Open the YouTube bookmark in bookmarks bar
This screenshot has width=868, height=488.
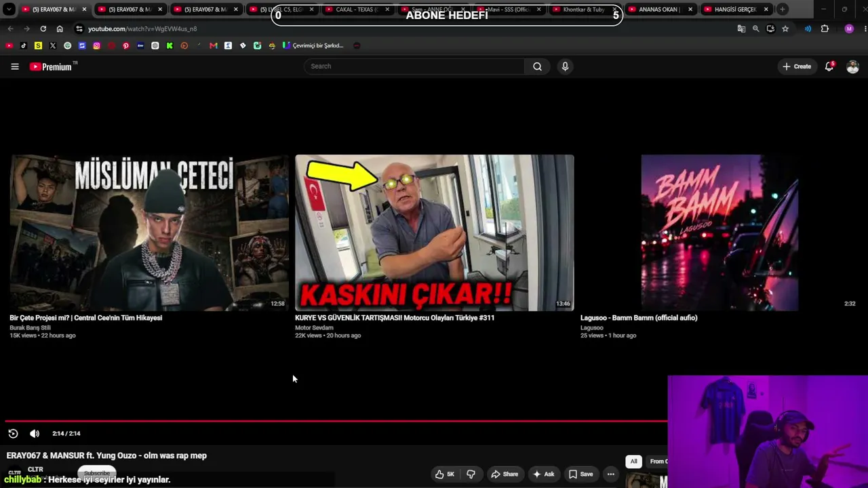[9, 46]
